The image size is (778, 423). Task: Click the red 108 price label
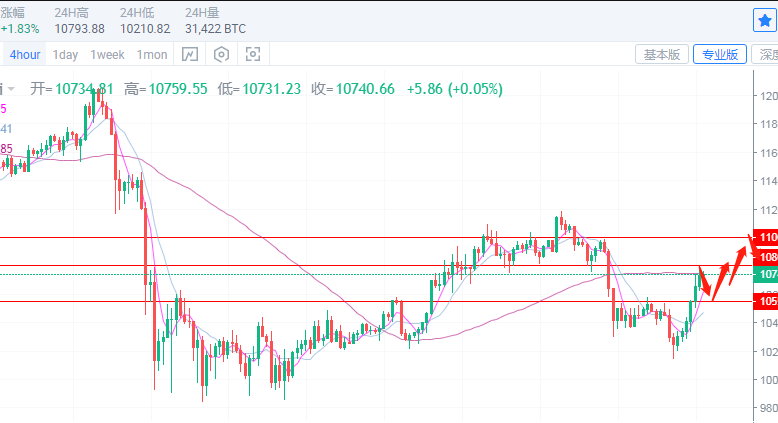click(767, 256)
